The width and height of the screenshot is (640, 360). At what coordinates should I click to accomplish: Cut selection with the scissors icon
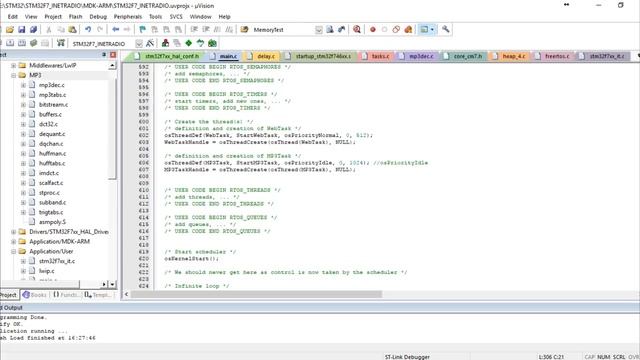tap(49, 29)
